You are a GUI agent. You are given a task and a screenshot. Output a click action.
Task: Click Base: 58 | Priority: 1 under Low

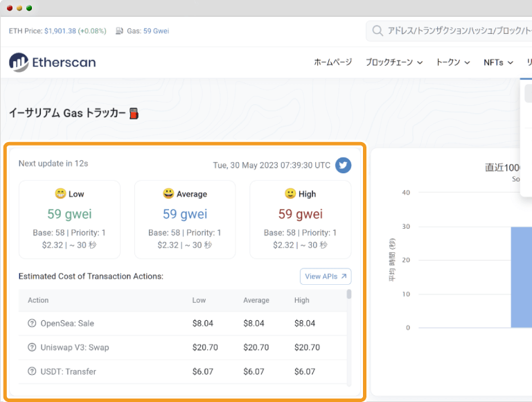[x=69, y=233]
